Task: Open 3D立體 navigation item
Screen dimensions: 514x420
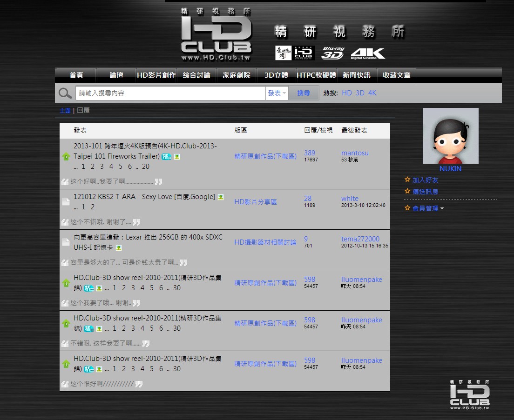Action: (277, 75)
